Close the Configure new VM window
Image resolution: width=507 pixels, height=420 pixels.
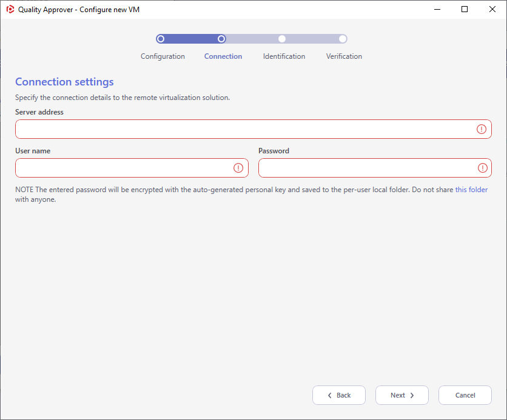click(492, 9)
